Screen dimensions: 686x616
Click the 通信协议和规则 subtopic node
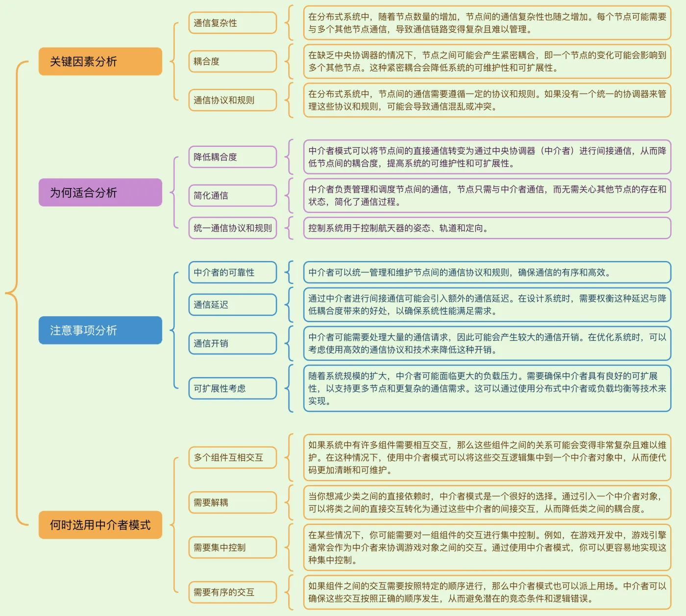233,100
